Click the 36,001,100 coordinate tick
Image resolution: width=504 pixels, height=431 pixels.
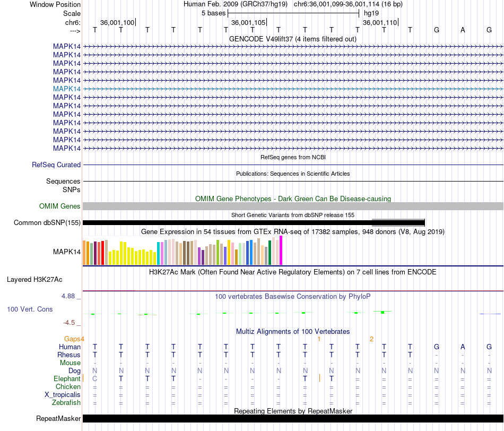(117, 22)
